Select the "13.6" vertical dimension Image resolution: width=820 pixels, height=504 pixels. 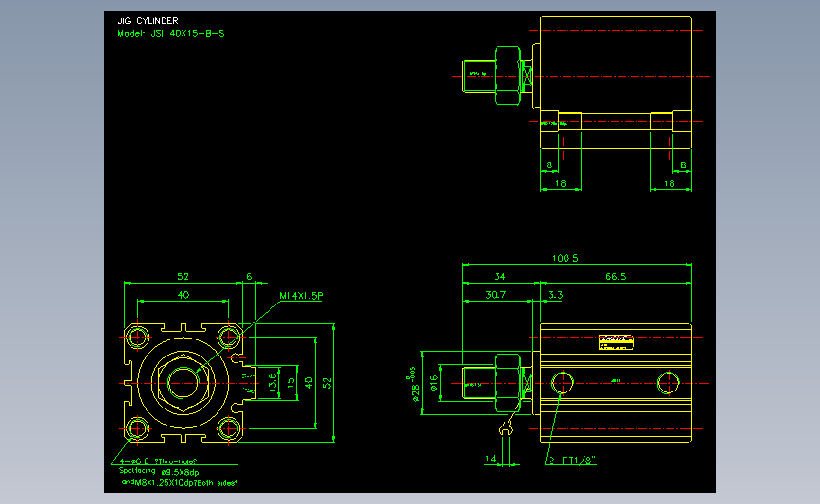(x=272, y=383)
